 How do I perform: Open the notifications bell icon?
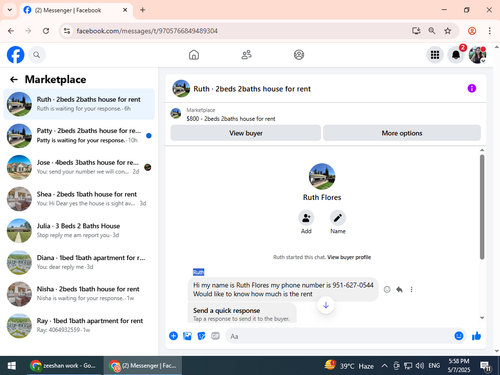pos(456,55)
